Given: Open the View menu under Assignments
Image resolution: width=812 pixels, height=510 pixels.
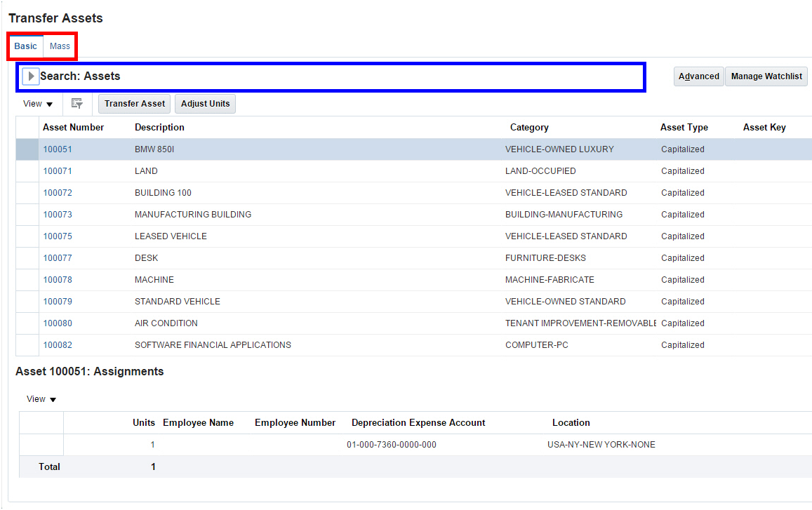Looking at the screenshot, I should (x=41, y=399).
